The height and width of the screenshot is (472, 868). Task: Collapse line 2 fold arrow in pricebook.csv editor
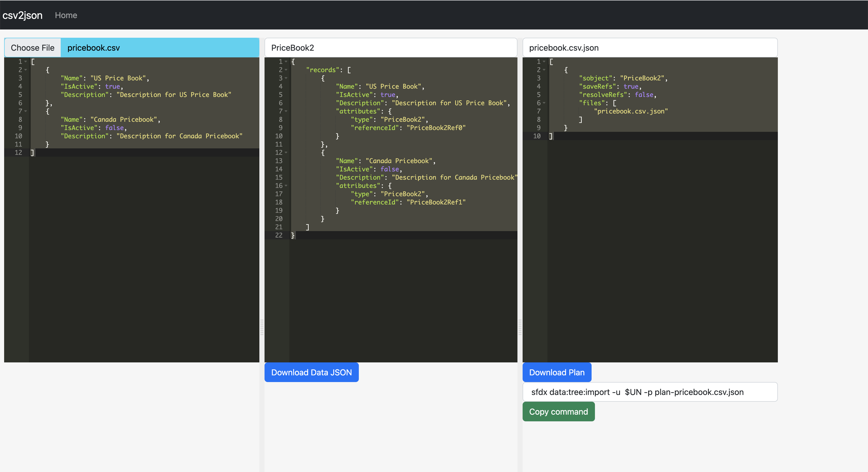coord(26,70)
